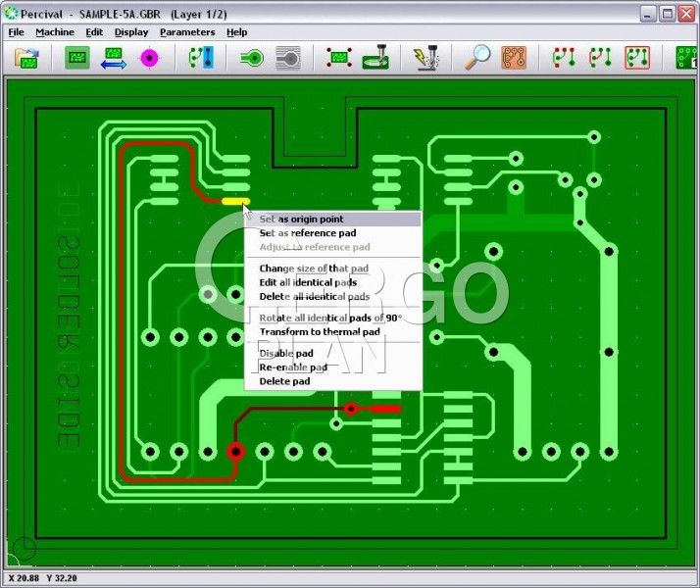Select 'Edit all identical pads' option

[307, 282]
